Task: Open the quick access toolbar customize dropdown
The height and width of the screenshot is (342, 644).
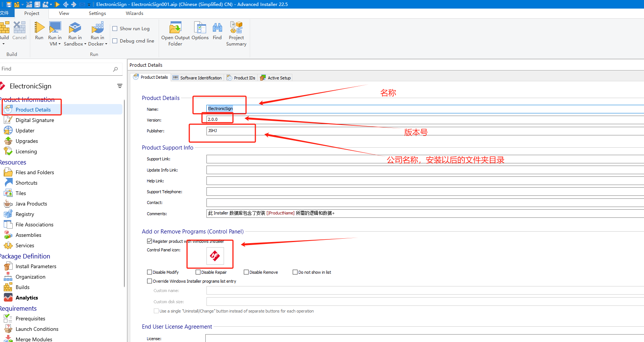Action: point(89,5)
